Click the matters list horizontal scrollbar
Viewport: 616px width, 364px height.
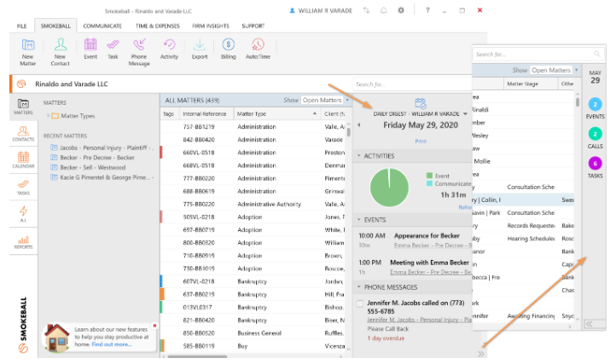click(x=197, y=356)
